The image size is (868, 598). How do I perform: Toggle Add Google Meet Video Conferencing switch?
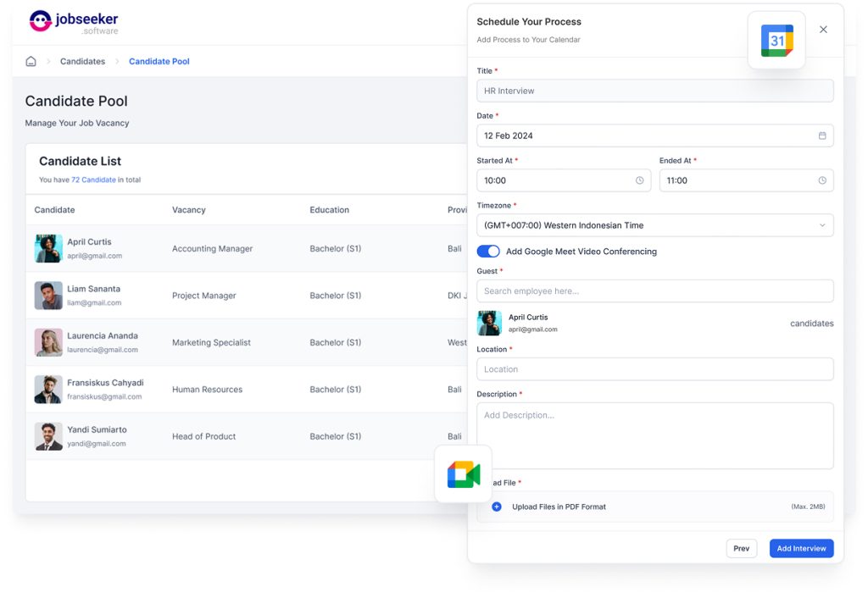pos(488,252)
